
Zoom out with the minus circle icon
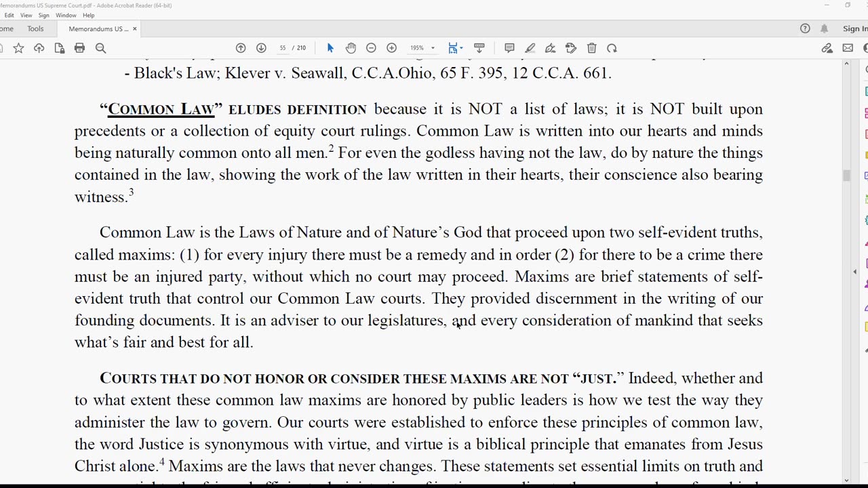(x=371, y=48)
